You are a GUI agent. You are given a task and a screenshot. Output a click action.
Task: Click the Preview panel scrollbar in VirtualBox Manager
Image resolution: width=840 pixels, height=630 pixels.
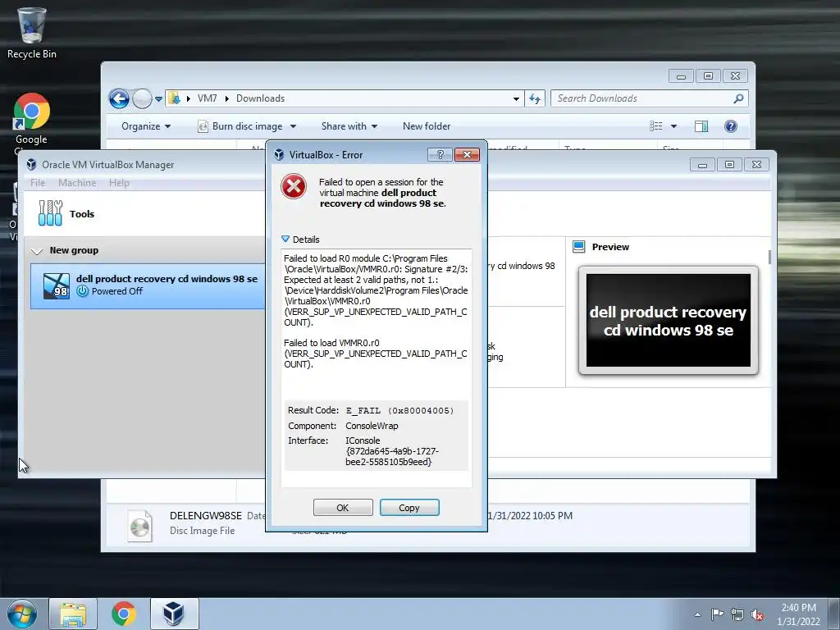[x=769, y=258]
